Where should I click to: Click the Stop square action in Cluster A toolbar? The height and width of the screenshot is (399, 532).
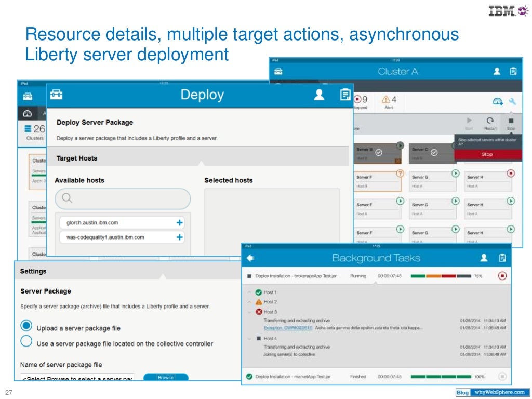(x=511, y=124)
